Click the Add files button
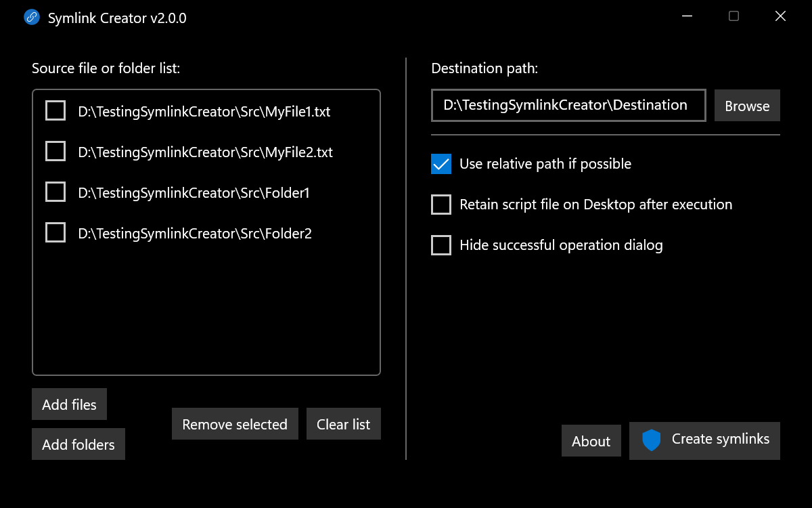 pyautogui.click(x=69, y=404)
